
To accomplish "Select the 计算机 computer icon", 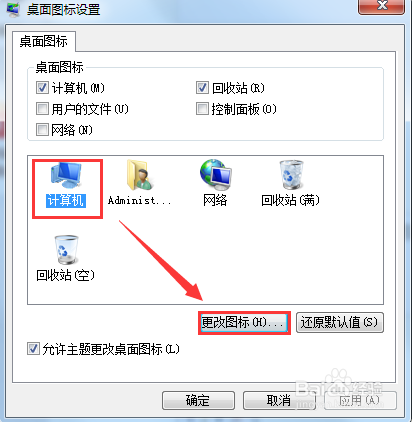I will click(x=66, y=184).
